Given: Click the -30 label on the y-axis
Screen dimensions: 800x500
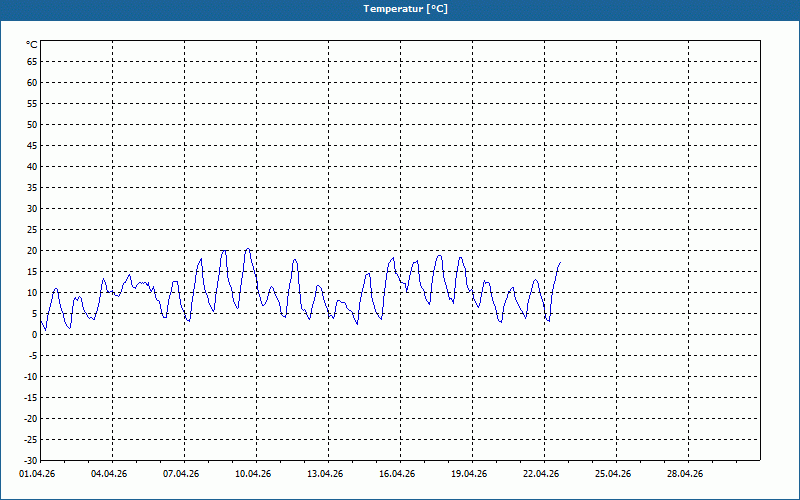Looking at the screenshot, I should point(30,460).
